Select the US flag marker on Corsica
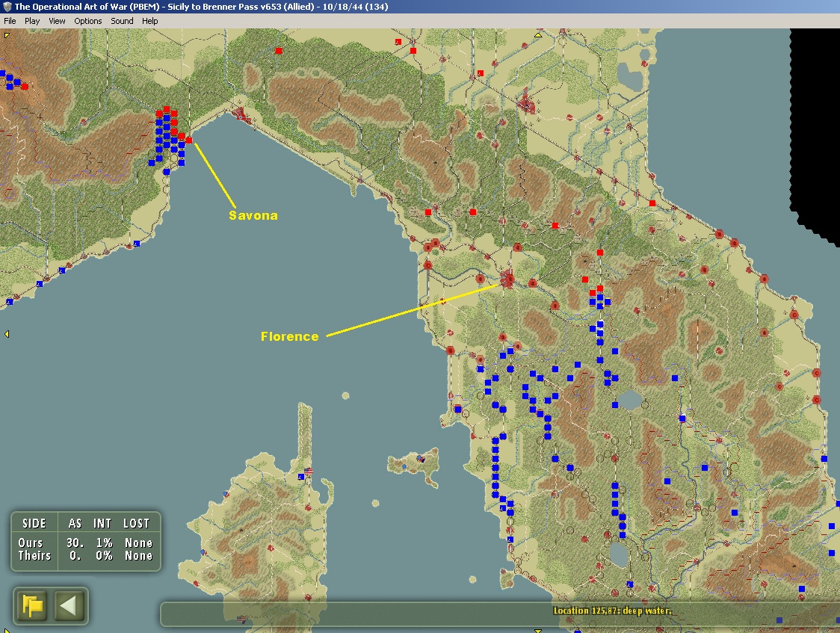Screen dimensions: 840x633 click(308, 472)
